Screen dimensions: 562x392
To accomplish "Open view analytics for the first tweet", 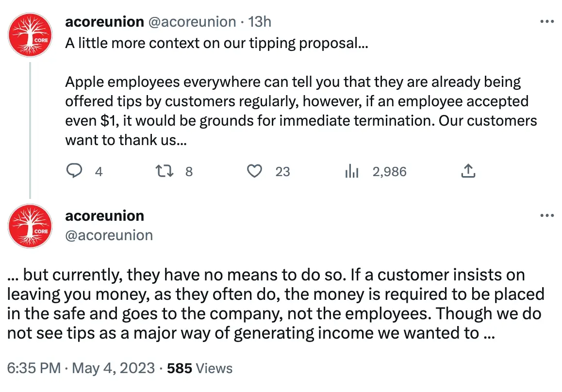I will pyautogui.click(x=351, y=171).
